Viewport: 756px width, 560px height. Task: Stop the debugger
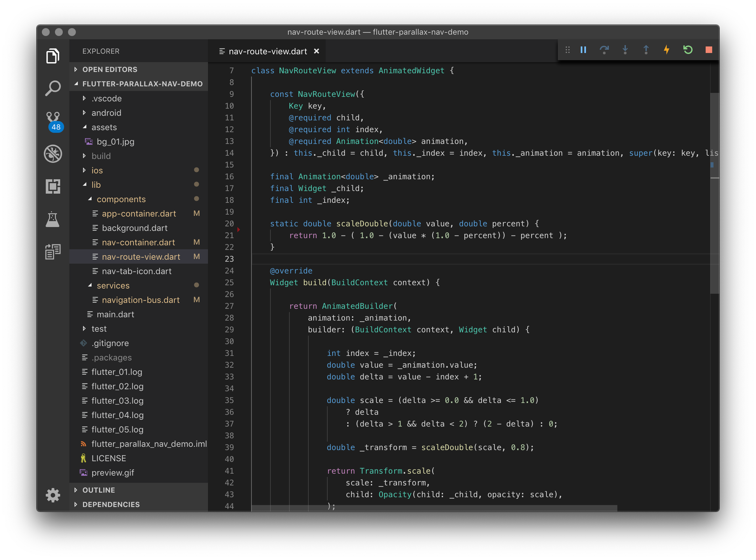(708, 50)
